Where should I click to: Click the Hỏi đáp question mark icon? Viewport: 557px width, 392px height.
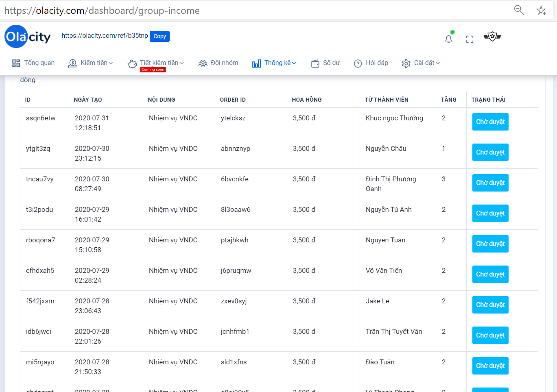(358, 63)
